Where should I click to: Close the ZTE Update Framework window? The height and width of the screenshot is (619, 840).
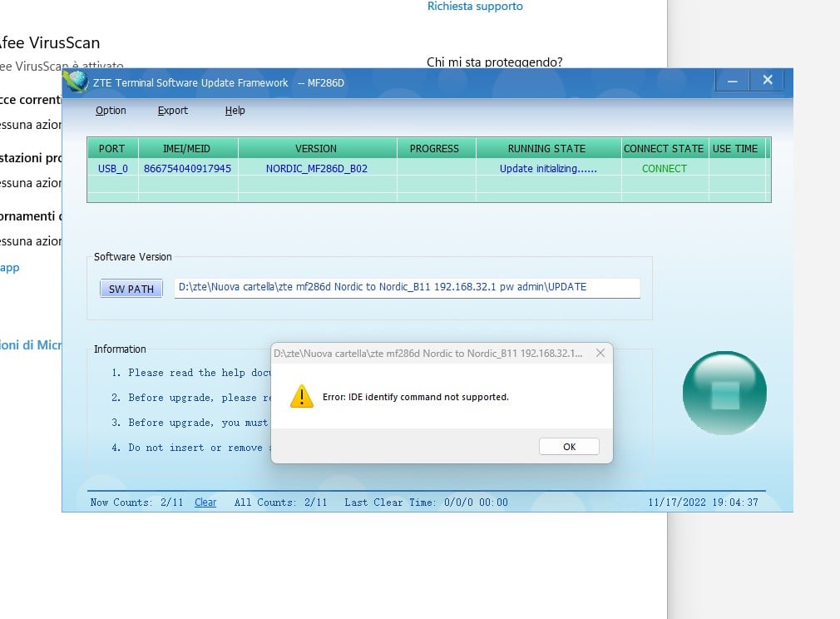pos(767,80)
